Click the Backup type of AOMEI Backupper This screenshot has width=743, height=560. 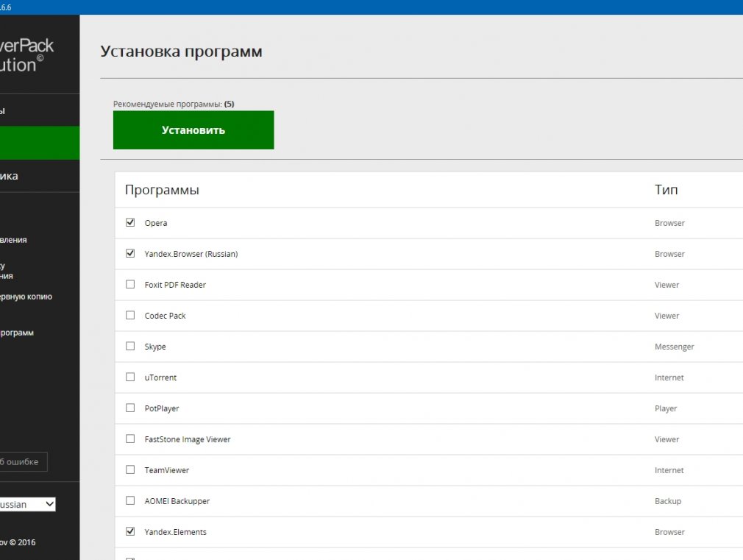click(x=668, y=501)
